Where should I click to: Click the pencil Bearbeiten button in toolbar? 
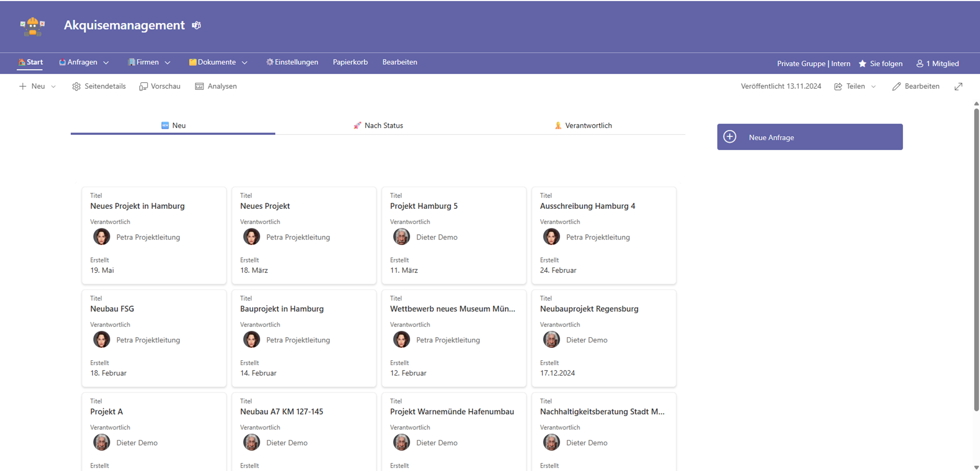(x=916, y=86)
